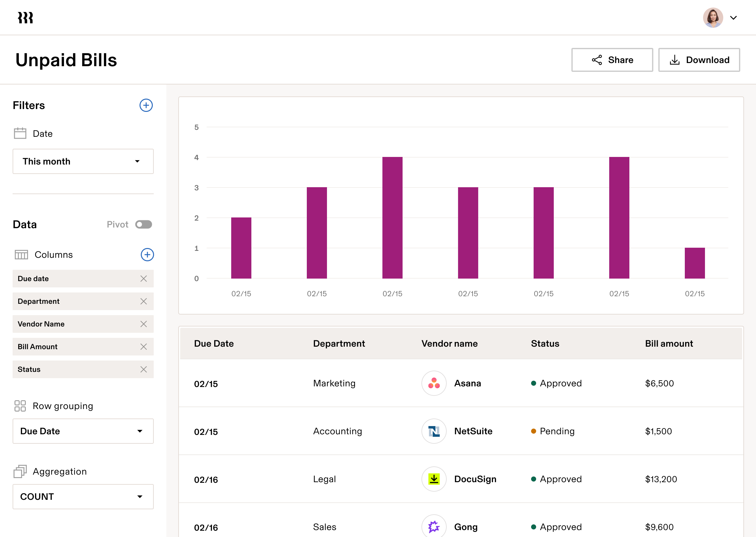
Task: Remove the Due date column
Action: click(x=143, y=279)
